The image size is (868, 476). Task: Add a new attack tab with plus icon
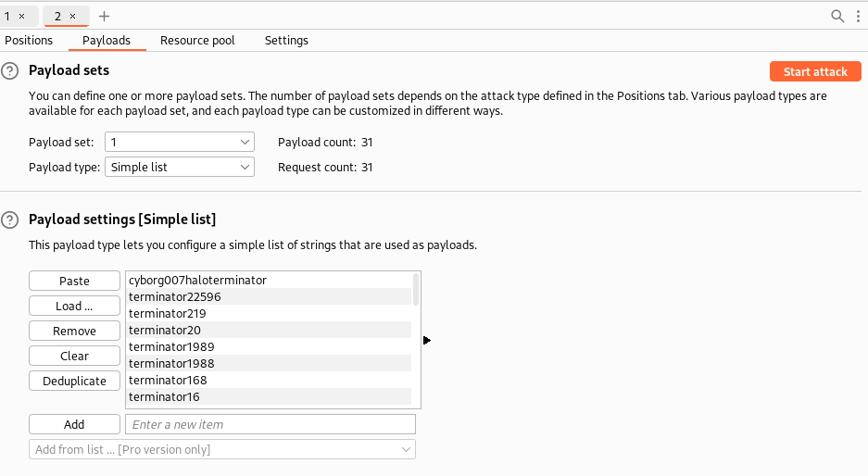tap(104, 16)
